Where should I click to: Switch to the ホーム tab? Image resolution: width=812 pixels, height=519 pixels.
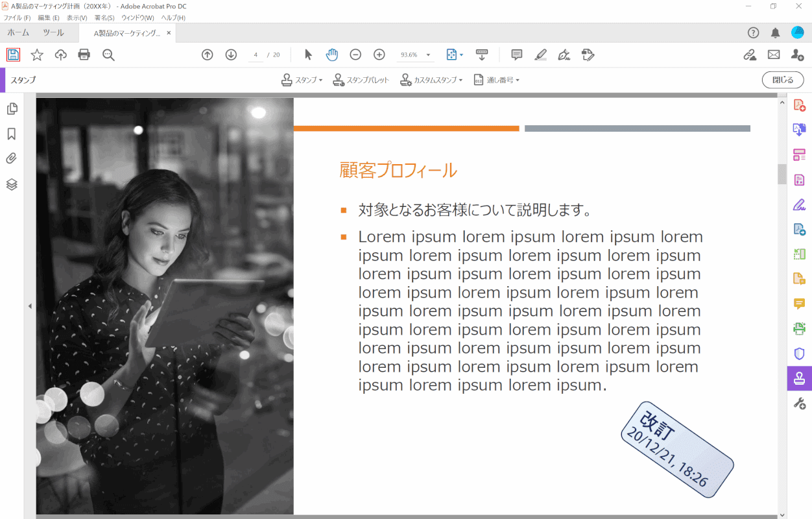tap(18, 32)
